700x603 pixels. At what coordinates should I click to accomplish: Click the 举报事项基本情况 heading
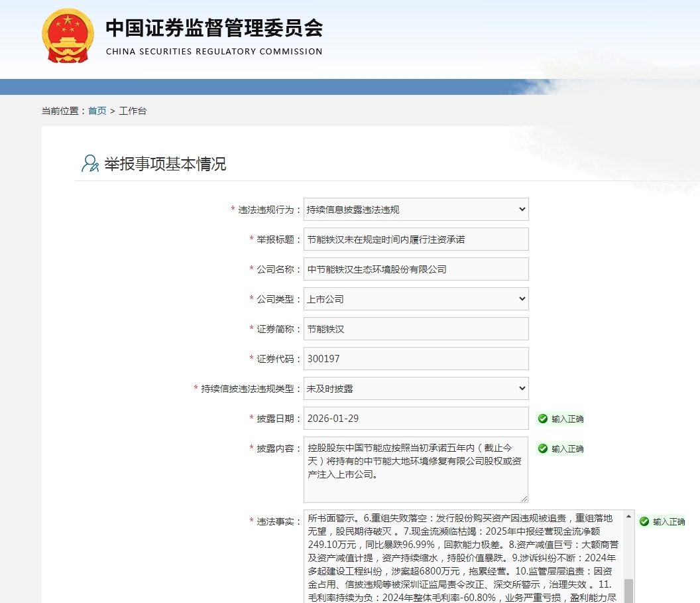[165, 164]
